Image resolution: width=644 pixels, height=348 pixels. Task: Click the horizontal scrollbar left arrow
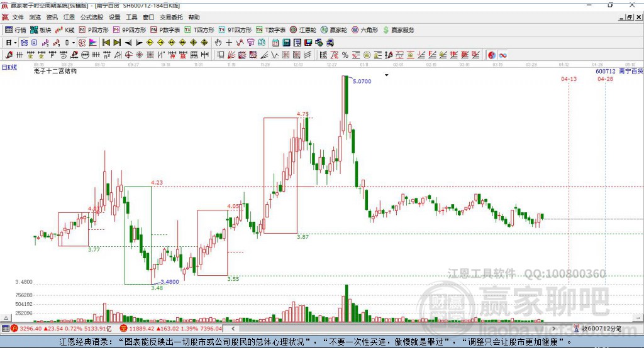233,329
